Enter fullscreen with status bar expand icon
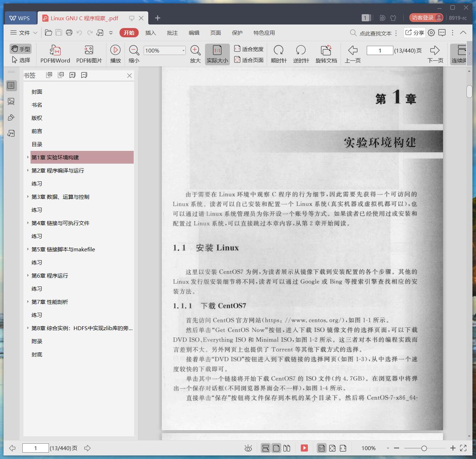This screenshot has width=476, height=459. [x=463, y=448]
